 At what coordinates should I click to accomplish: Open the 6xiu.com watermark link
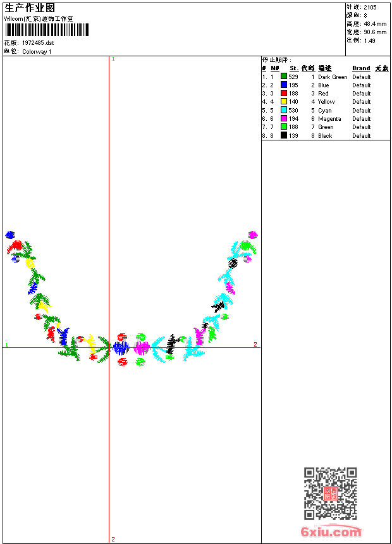331,531
